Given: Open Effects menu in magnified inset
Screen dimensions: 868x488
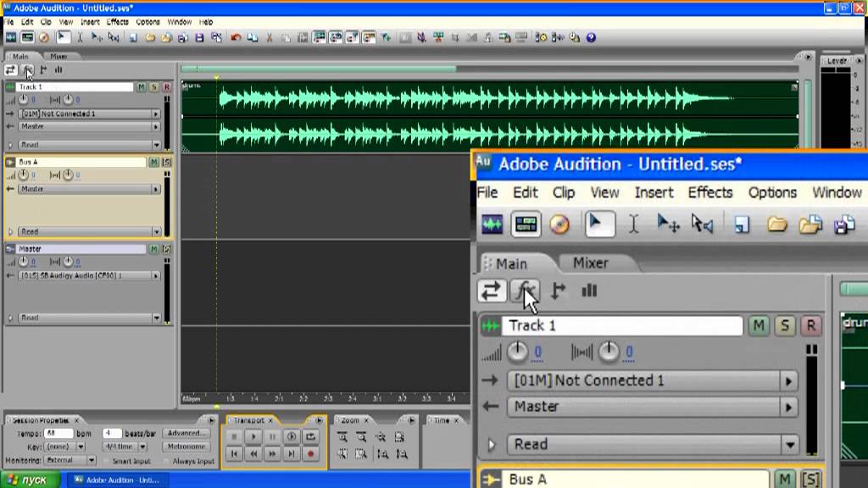Looking at the screenshot, I should (x=710, y=192).
